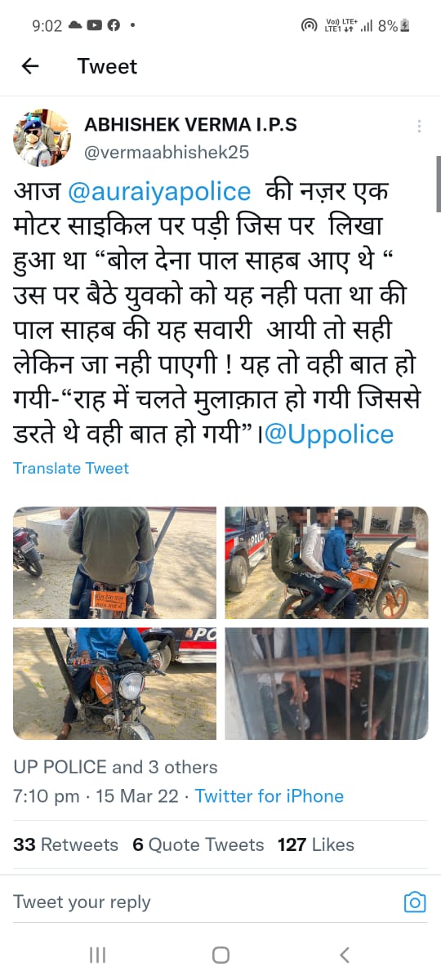Tap the back arrow next to Tweet
The width and height of the screenshot is (441, 980).
tap(30, 66)
